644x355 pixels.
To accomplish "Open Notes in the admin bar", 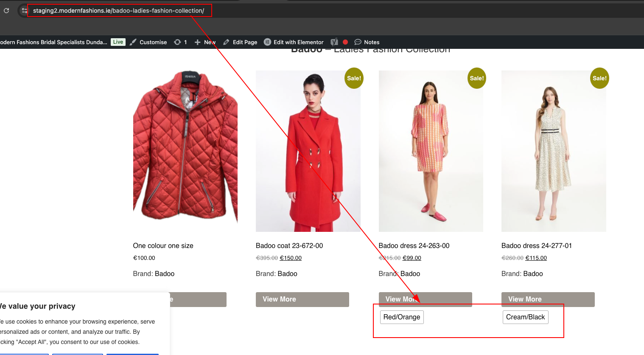I will pyautogui.click(x=372, y=42).
